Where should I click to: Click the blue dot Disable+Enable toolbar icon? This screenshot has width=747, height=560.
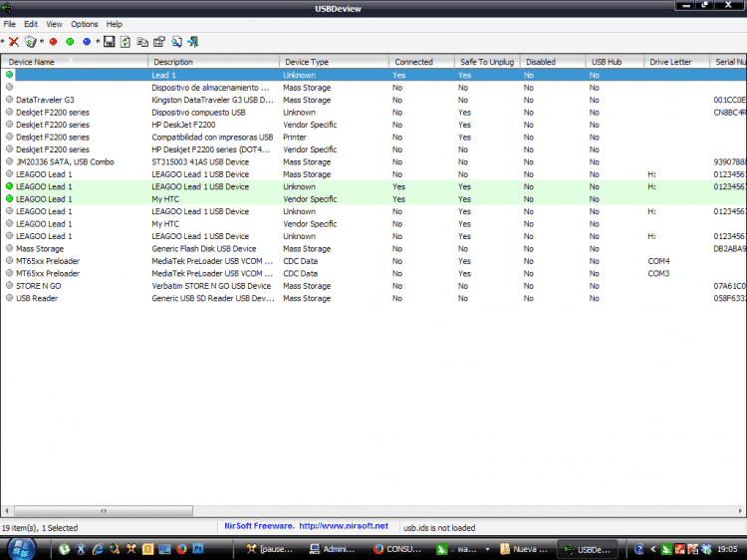pos(87,42)
